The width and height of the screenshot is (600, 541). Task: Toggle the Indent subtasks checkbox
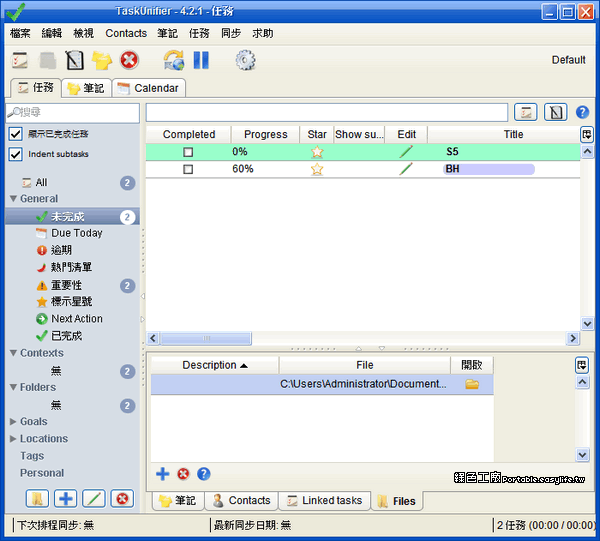[x=16, y=154]
